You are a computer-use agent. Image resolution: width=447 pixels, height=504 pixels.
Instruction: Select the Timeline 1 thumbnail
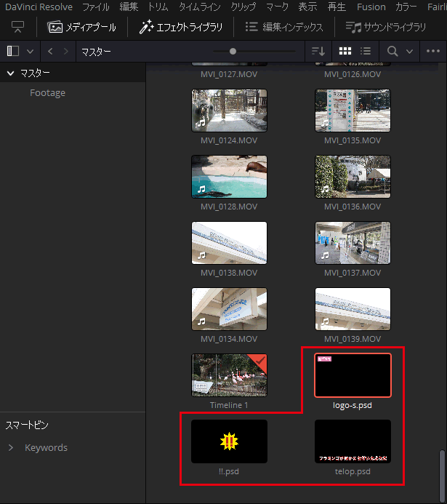pos(229,375)
